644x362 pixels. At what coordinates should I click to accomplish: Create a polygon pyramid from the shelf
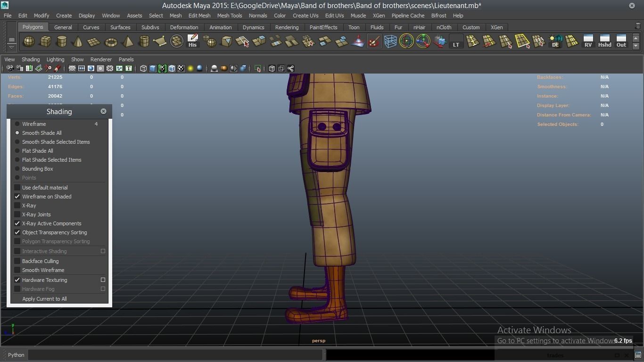tap(127, 41)
